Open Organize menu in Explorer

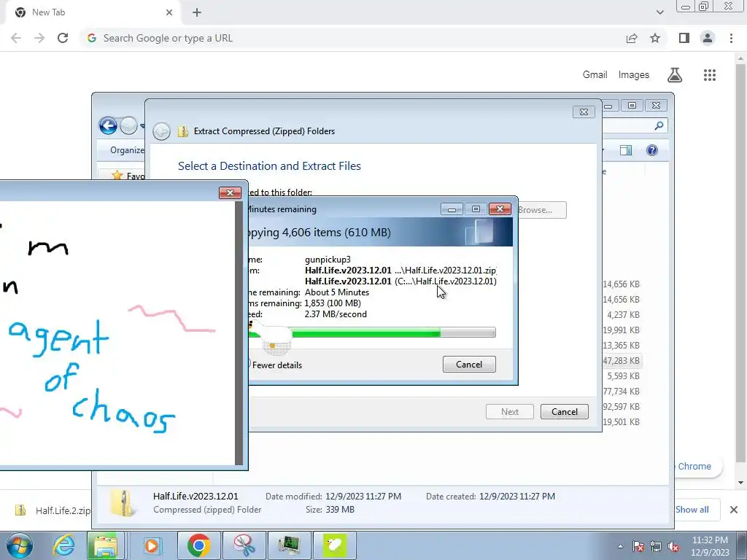coord(127,150)
